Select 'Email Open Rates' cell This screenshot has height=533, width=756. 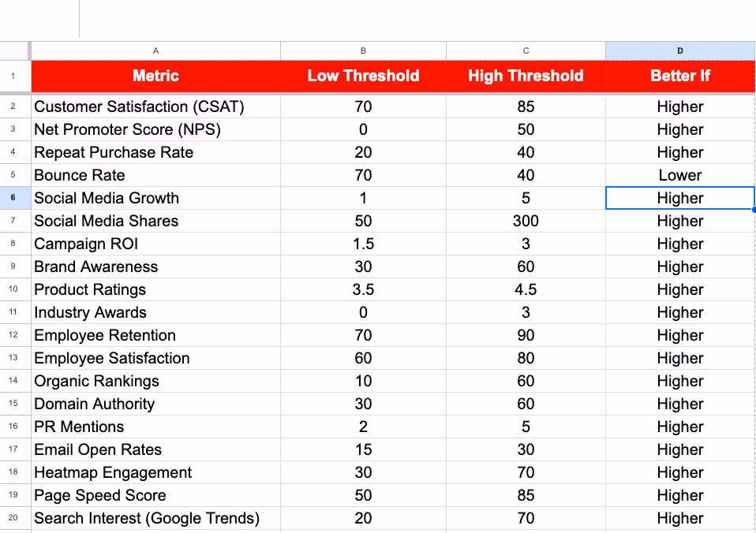pos(155,449)
